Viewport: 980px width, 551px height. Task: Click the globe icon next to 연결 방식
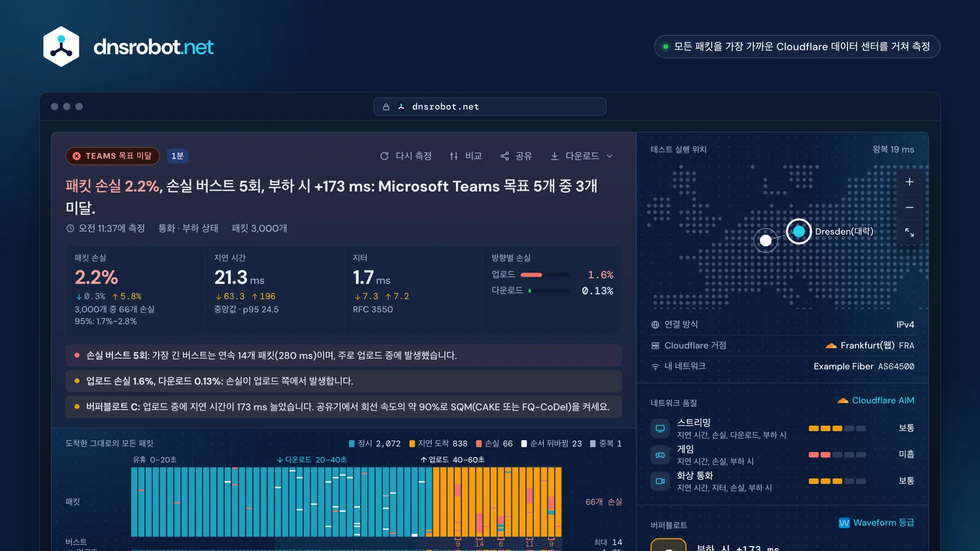click(655, 324)
